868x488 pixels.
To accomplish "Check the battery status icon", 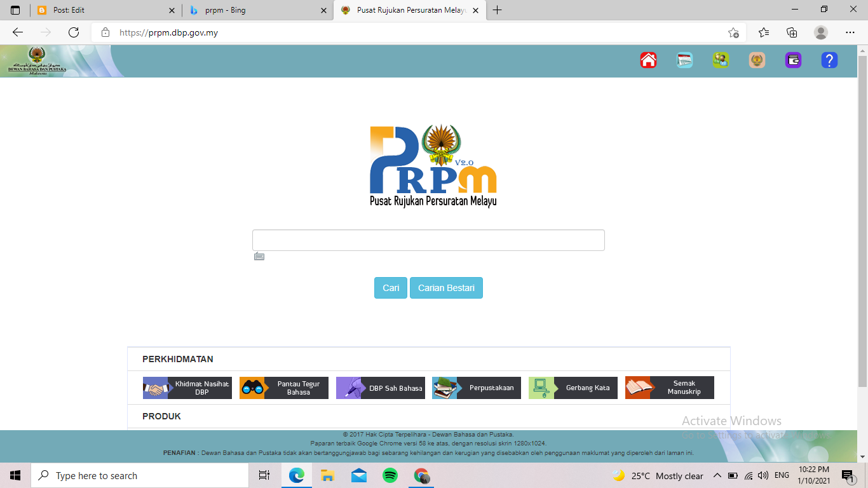I will pyautogui.click(x=733, y=475).
